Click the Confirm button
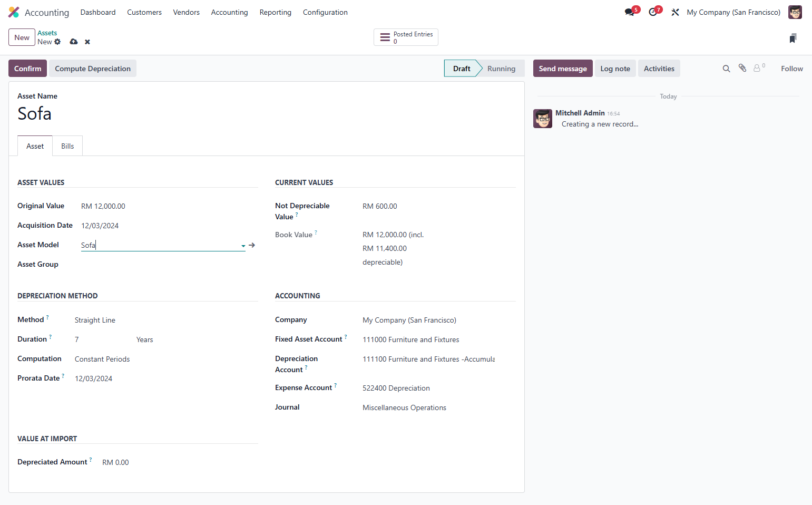Screen dimensions: 812x505 pyautogui.click(x=27, y=69)
